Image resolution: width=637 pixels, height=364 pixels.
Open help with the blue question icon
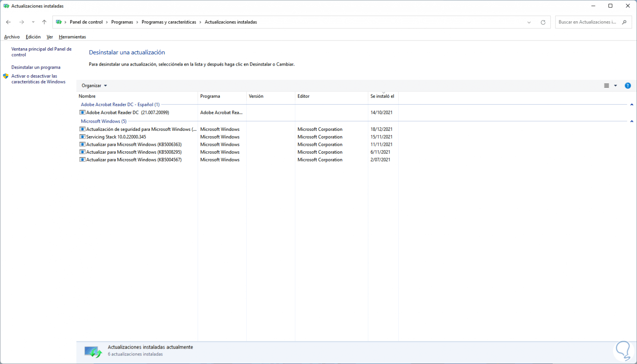click(628, 85)
